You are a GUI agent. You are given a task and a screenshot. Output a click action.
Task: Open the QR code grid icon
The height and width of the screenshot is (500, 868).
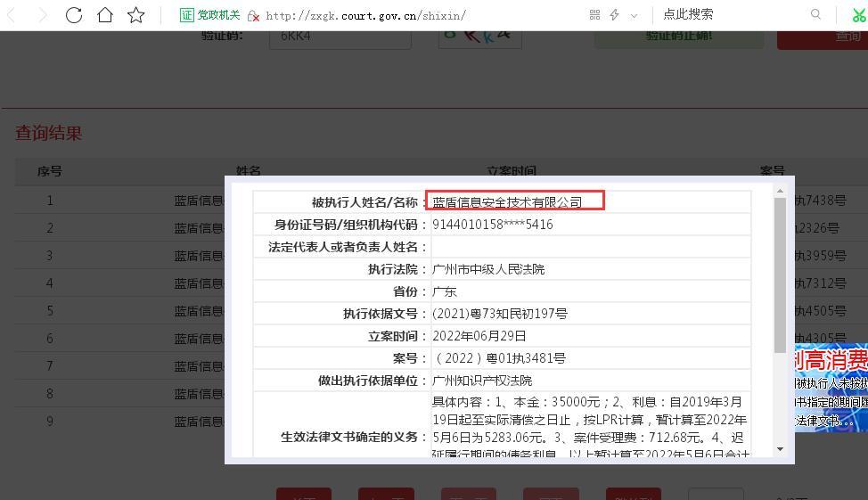pyautogui.click(x=594, y=15)
